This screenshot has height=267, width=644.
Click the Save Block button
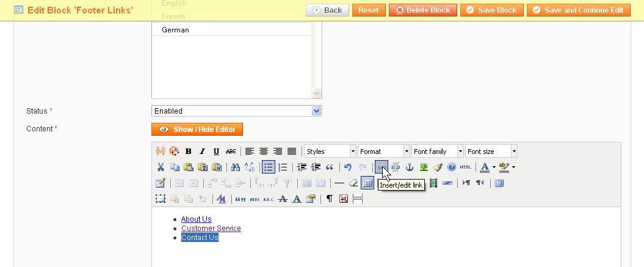491,10
